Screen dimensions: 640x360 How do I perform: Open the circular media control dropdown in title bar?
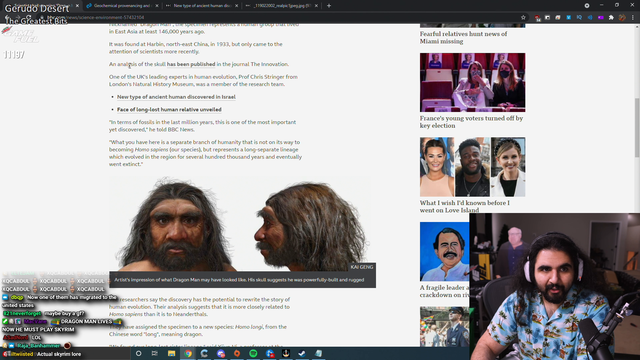tap(587, 6)
